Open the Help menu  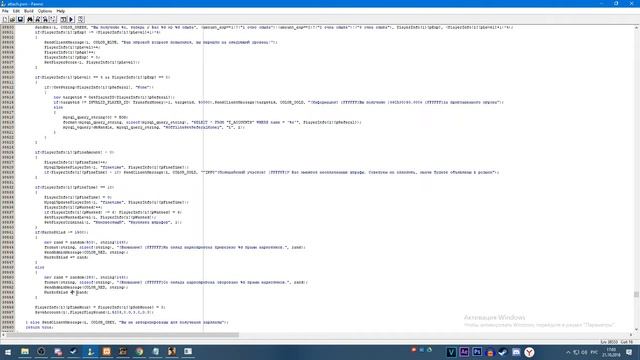pyautogui.click(x=61, y=11)
